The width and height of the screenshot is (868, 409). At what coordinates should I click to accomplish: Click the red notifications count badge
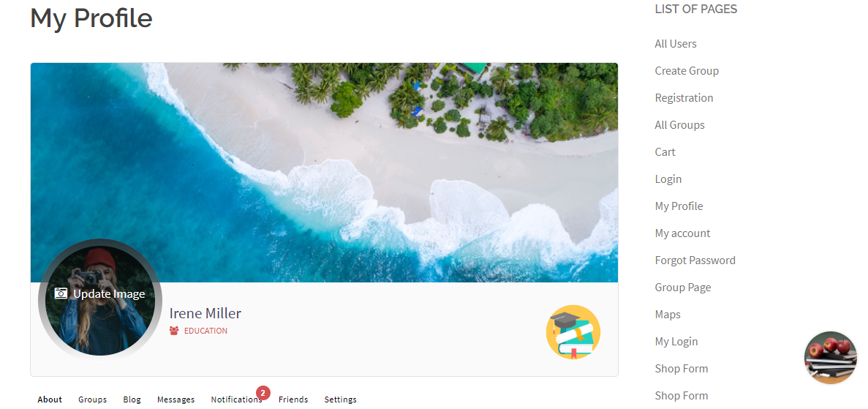click(x=263, y=393)
